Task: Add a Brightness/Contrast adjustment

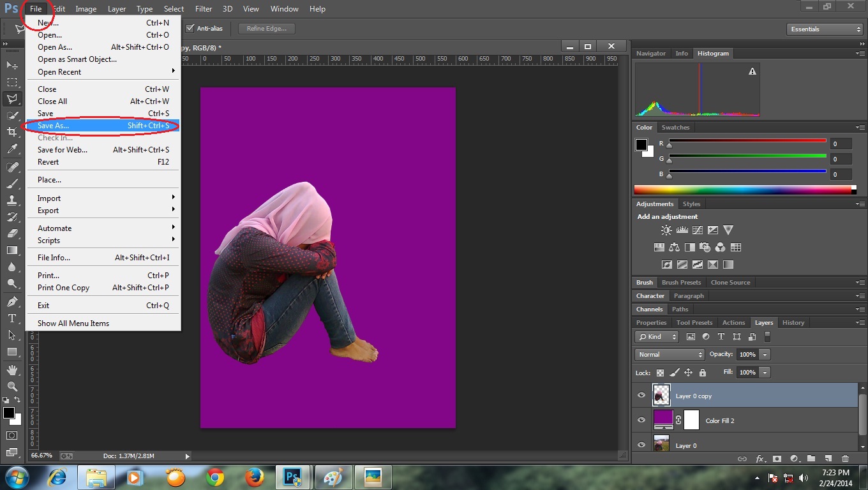Action: click(x=666, y=230)
